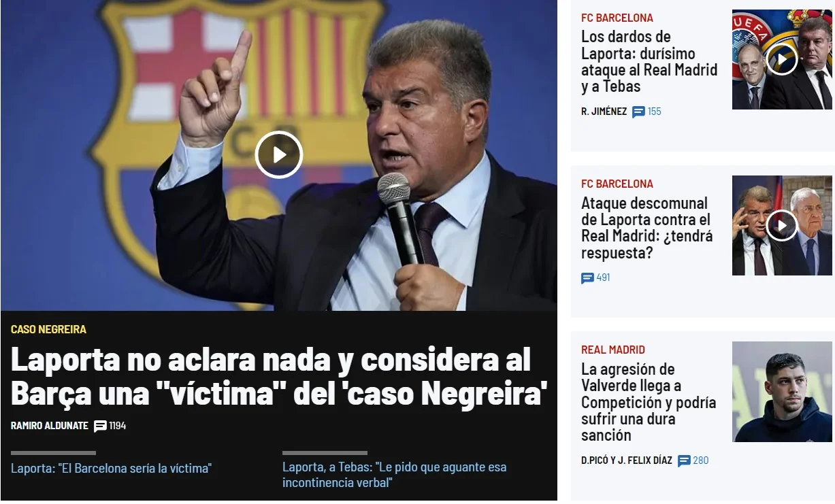Viewport: 835px width, 504px height.
Task: Open comments icon showing 280
Action: pos(685,460)
